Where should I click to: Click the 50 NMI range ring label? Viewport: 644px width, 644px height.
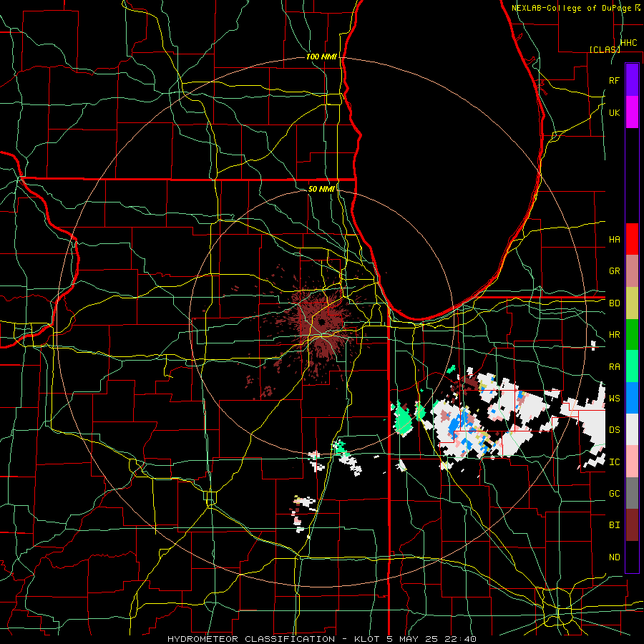click(x=321, y=189)
